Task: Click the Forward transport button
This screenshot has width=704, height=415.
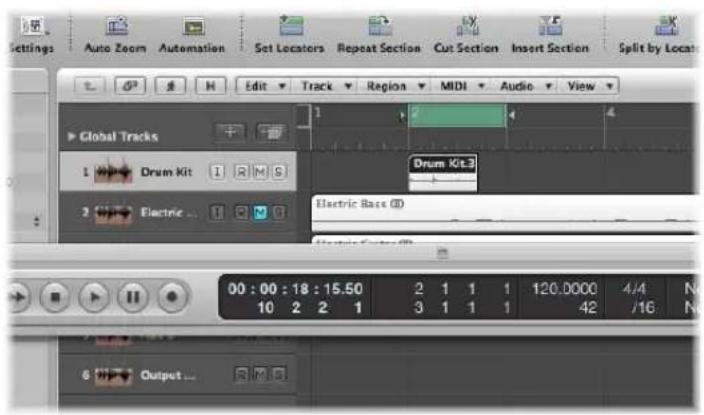Action: 18,297
